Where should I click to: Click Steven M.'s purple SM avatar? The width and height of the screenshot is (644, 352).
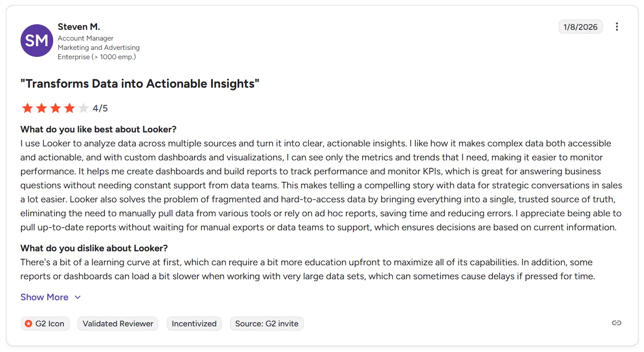[x=36, y=41]
